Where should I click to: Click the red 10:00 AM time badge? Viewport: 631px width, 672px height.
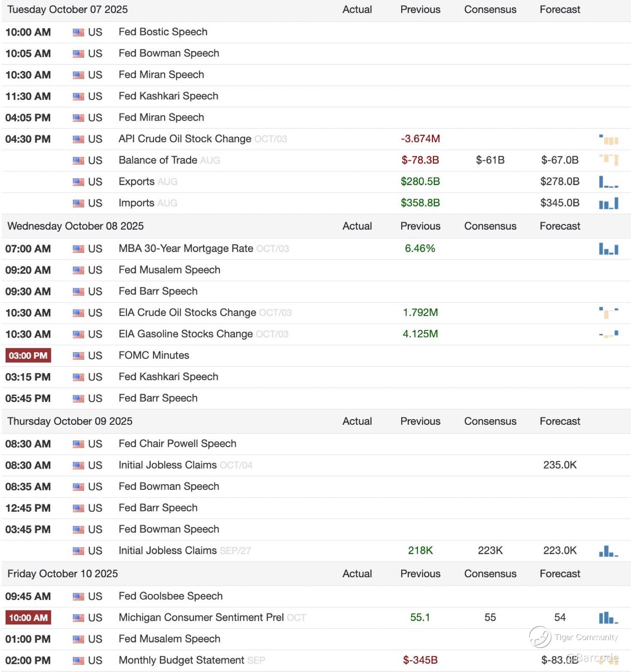pos(28,618)
